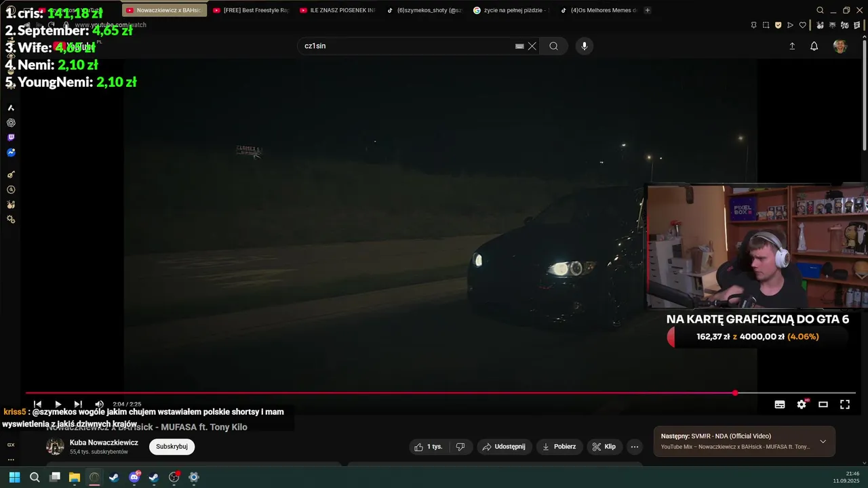Click the snapshot tool icon in address bar
868x488 pixels.
(766, 25)
